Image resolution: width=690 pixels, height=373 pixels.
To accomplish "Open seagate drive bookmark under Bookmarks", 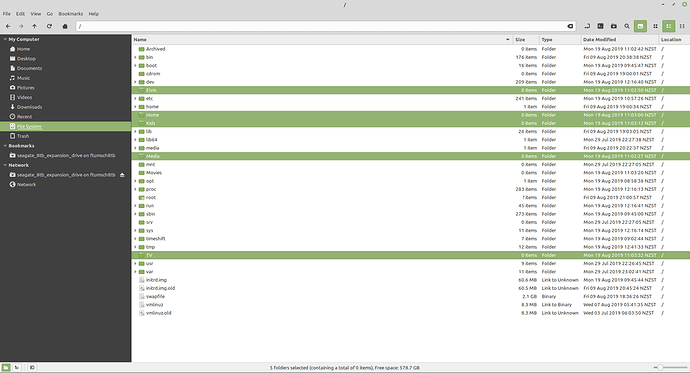I will pyautogui.click(x=66, y=155).
